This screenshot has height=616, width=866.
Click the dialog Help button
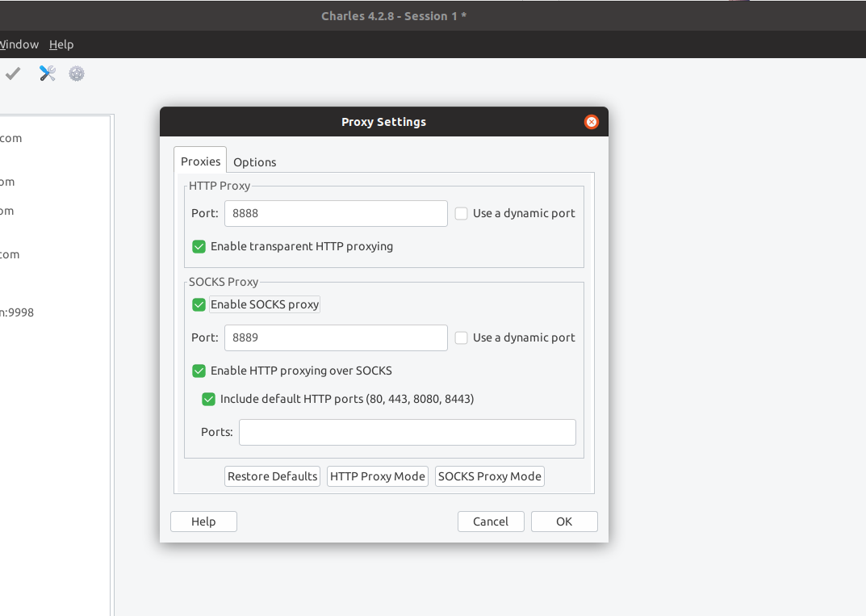click(204, 522)
